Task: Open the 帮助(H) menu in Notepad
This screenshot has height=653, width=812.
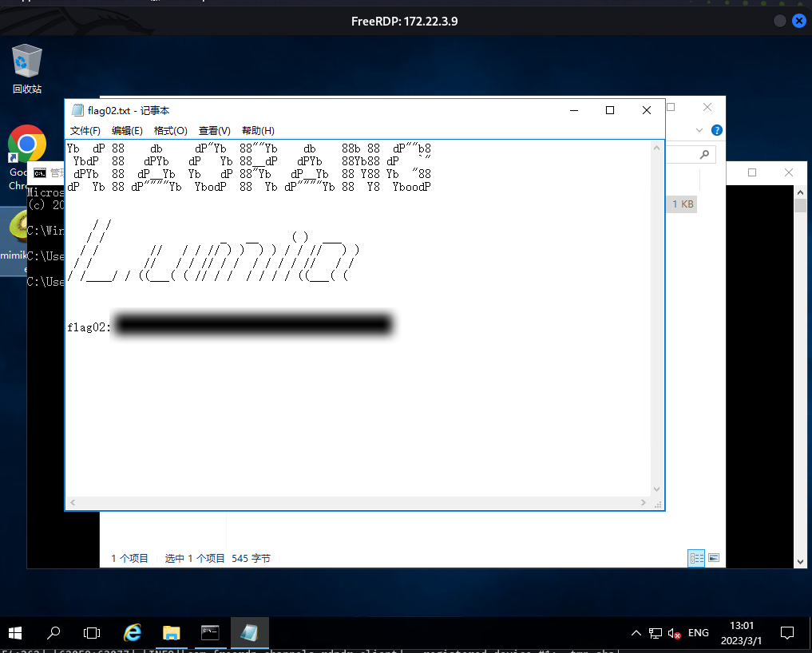Action: [x=258, y=130]
